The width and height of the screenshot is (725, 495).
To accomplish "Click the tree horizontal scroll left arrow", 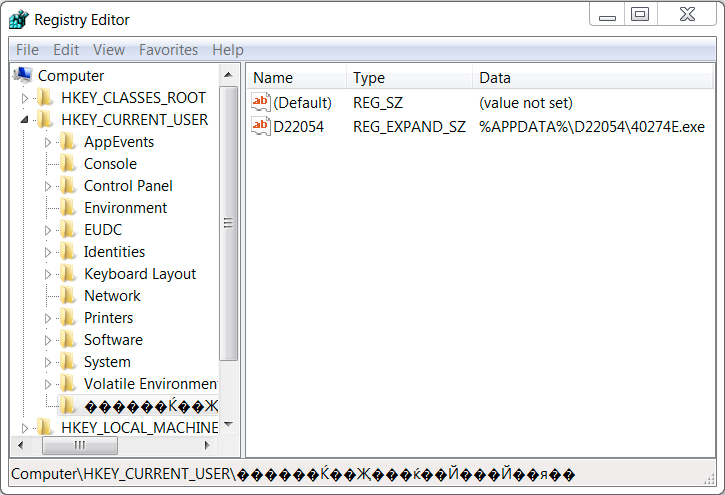I will point(20,445).
